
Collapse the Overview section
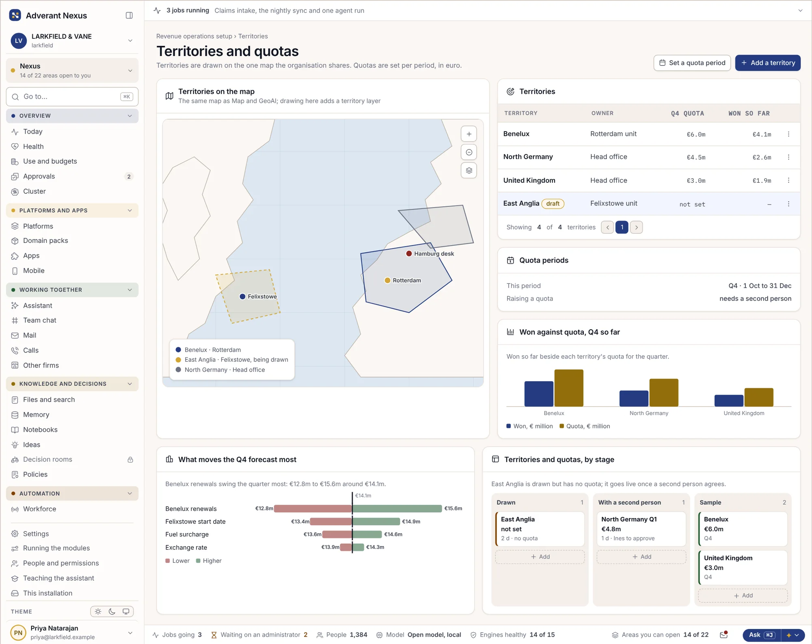click(72, 116)
